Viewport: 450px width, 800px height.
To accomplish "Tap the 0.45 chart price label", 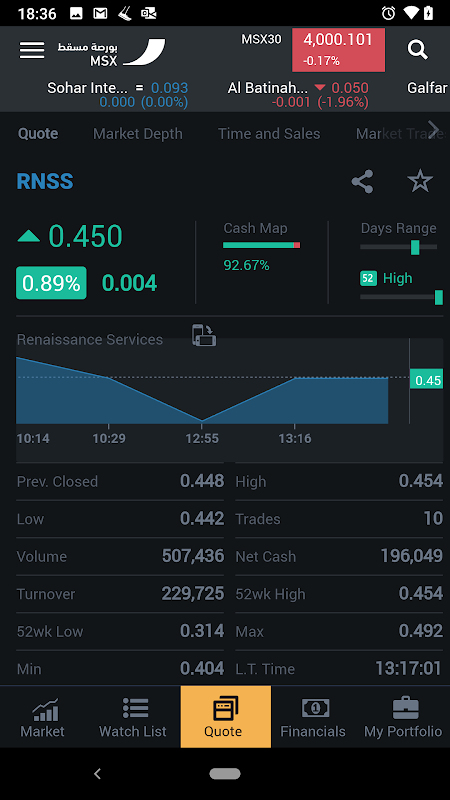I will tap(427, 381).
